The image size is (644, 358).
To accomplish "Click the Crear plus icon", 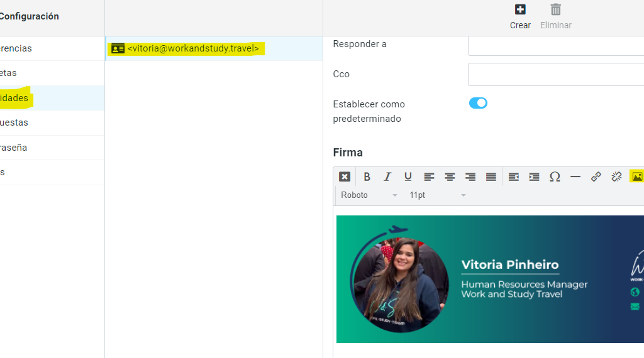I will point(520,9).
